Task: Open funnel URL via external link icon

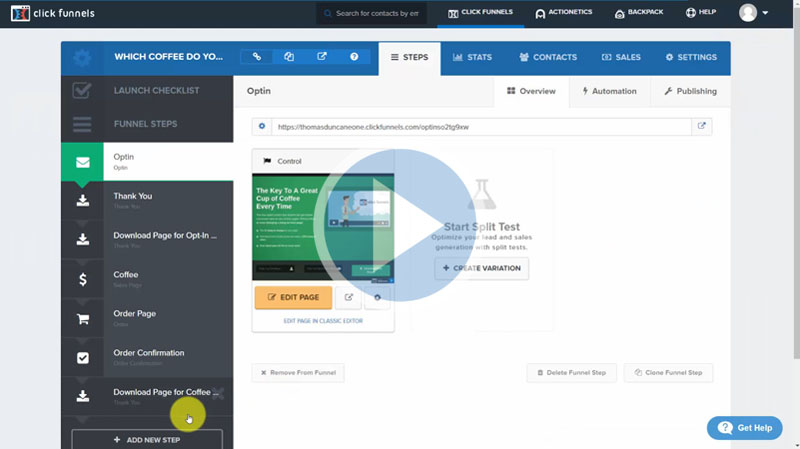Action: pos(702,127)
